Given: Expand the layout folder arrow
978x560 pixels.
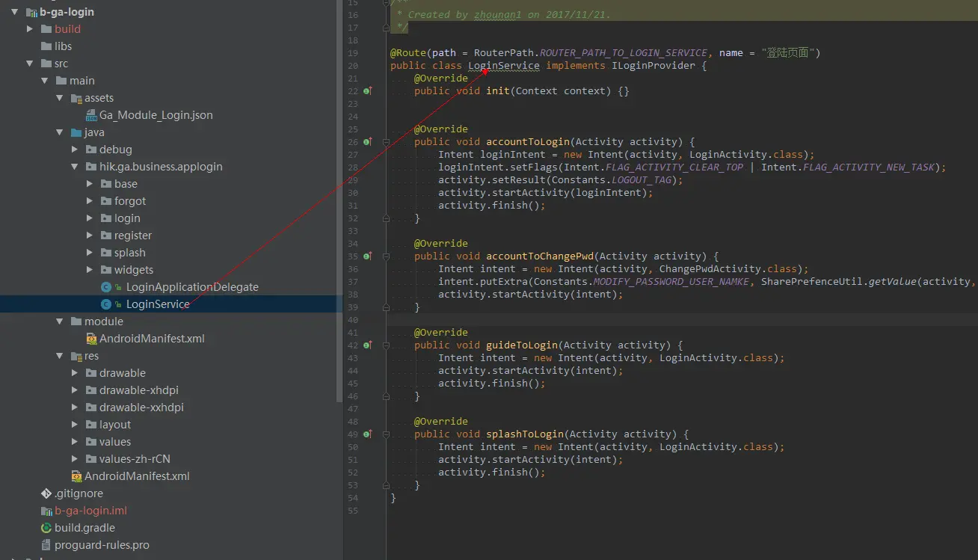Looking at the screenshot, I should [x=75, y=425].
